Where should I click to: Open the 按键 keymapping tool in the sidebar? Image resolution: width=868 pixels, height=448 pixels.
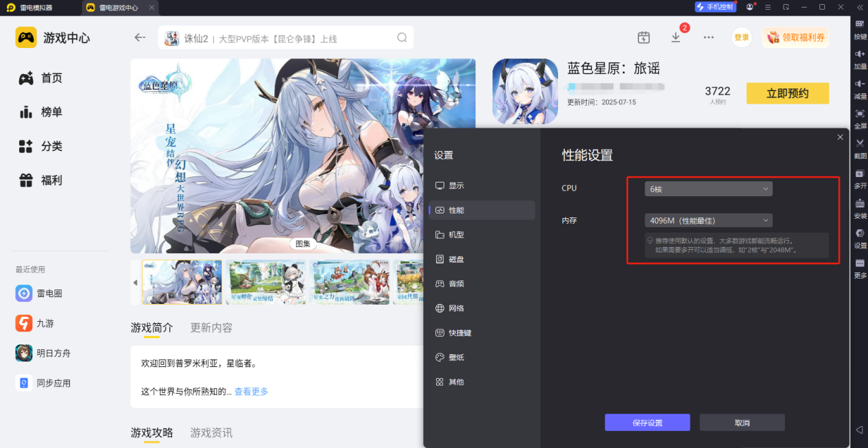pyautogui.click(x=860, y=28)
